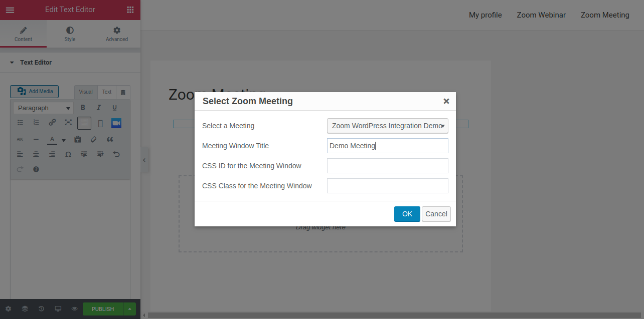Click the Zoom camera toolbar icon
Viewport: 644px width, 319px height.
pyautogui.click(x=116, y=123)
